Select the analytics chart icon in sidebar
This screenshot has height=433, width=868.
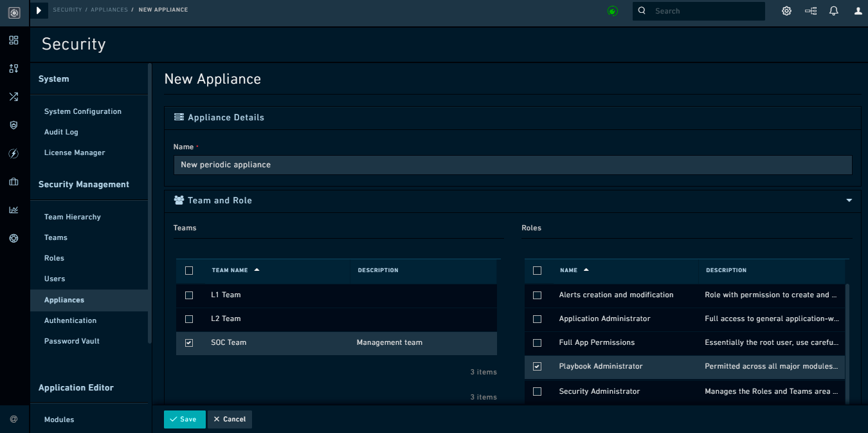[x=14, y=209]
